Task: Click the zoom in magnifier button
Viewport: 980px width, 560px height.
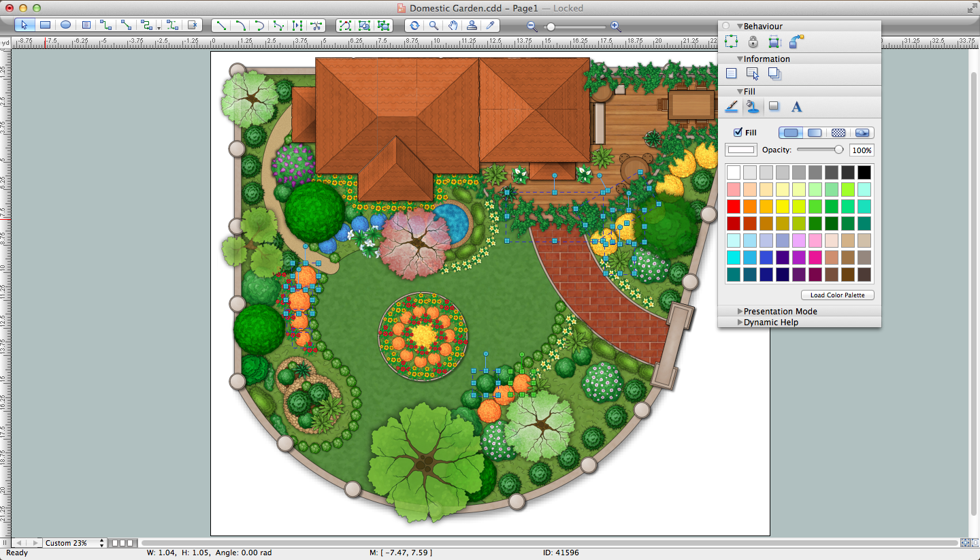Action: pyautogui.click(x=616, y=27)
